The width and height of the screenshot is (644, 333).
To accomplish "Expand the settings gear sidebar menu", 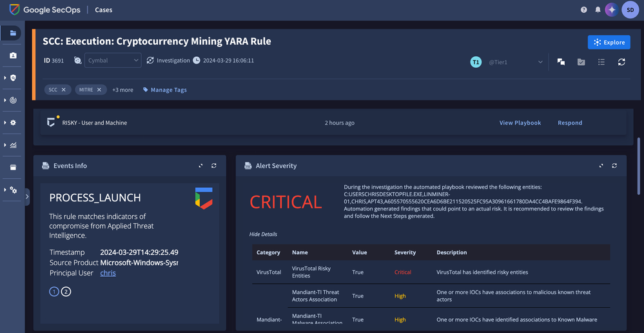I will [13, 123].
